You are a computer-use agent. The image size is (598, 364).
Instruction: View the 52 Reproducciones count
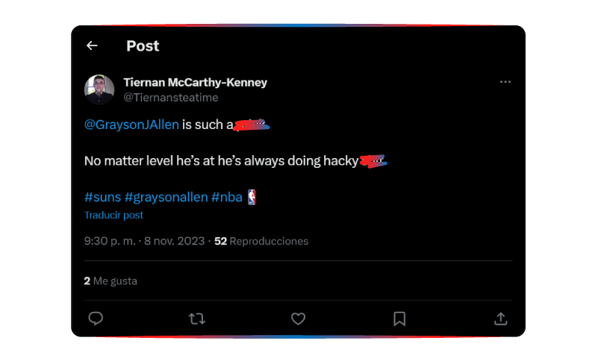click(261, 241)
